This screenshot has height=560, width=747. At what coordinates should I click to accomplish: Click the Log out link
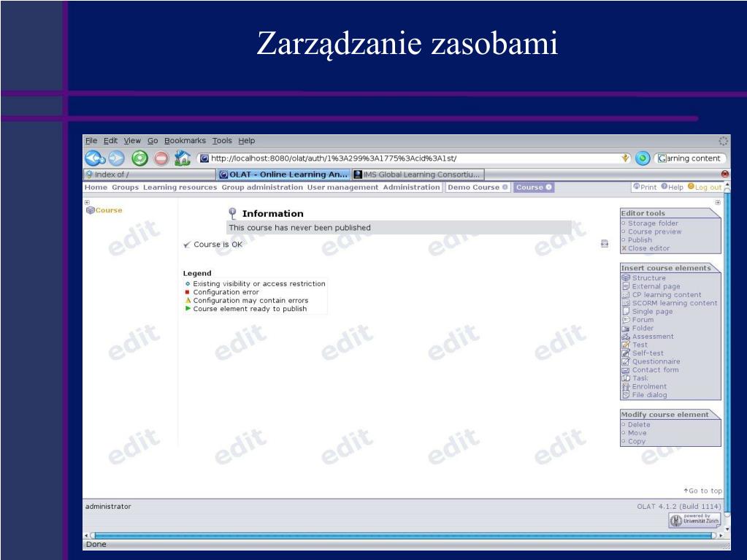tap(705, 187)
